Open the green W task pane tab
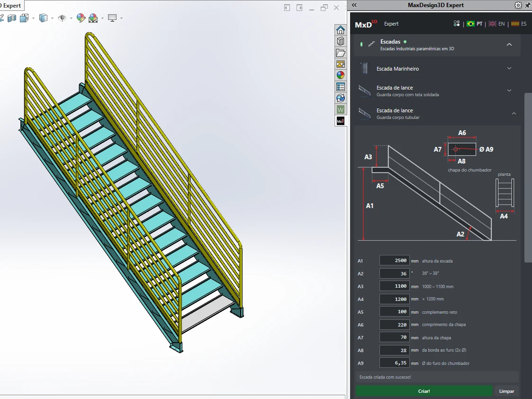The height and width of the screenshot is (399, 532). (x=340, y=109)
